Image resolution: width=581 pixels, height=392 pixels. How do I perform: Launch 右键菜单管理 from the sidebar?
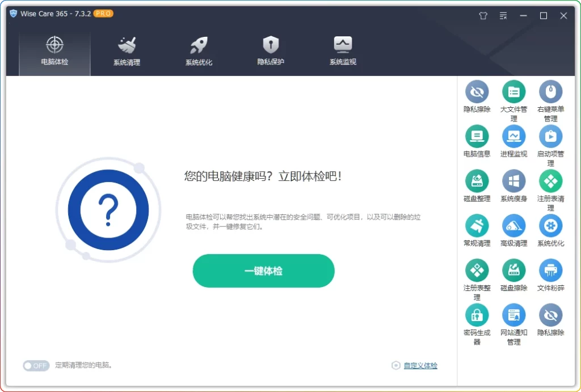click(550, 92)
